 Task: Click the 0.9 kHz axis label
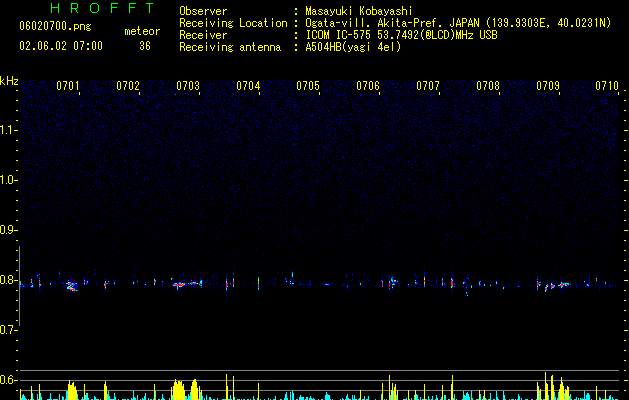click(9, 230)
